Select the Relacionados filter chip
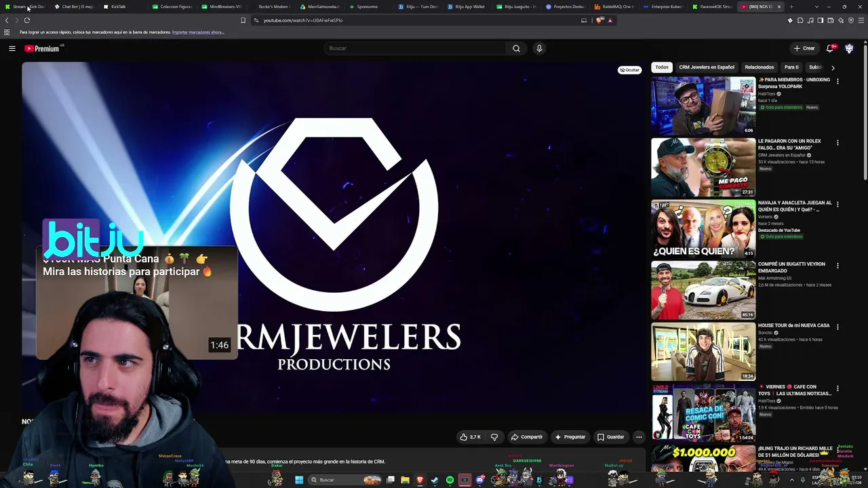The height and width of the screenshot is (488, 868). coord(759,67)
